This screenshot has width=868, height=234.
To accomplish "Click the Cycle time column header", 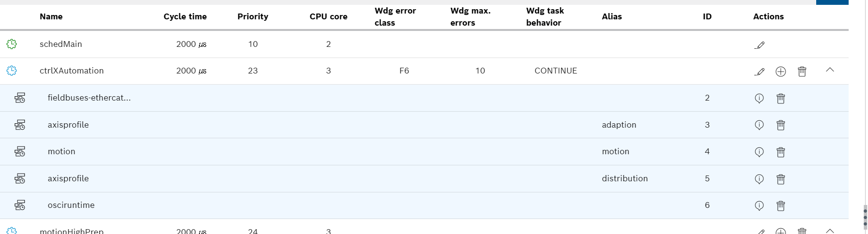I will pos(185,16).
